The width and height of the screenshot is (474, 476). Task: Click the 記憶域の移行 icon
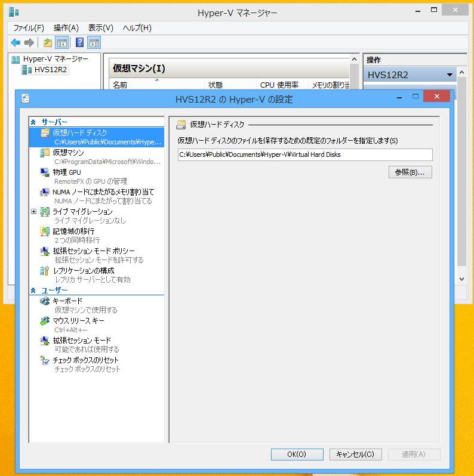click(45, 231)
